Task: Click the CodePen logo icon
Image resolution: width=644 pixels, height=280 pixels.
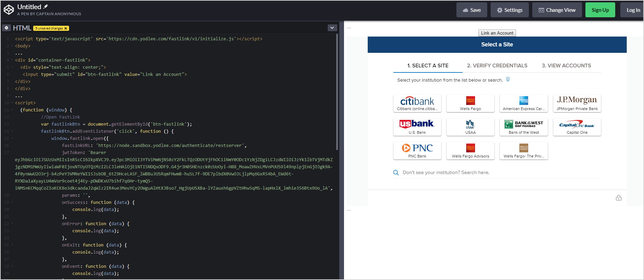Action: (8, 9)
